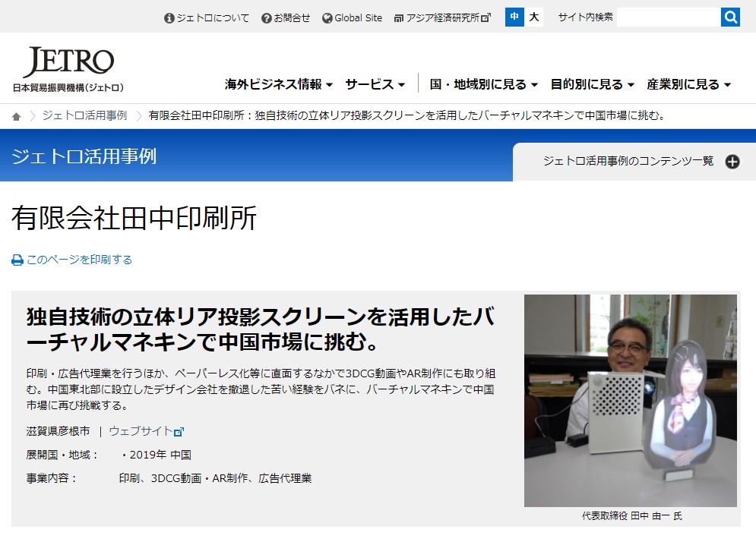Click heading 有限会社田中印刷所
The image size is (756, 542).
click(134, 219)
